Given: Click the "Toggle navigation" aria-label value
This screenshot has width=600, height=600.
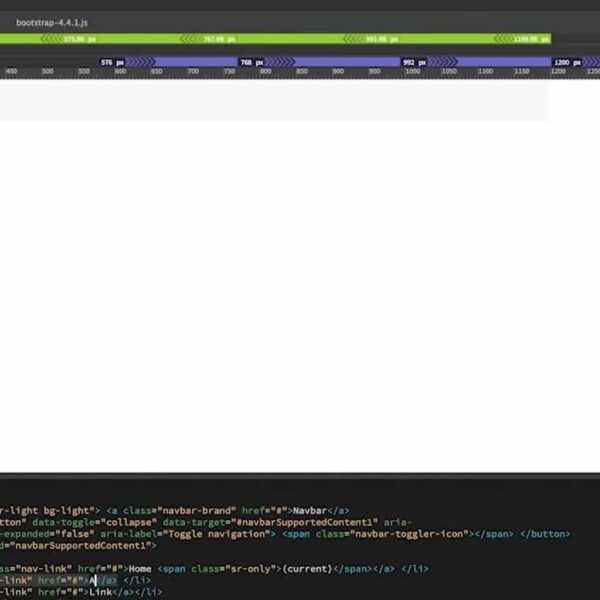Looking at the screenshot, I should [x=212, y=534].
